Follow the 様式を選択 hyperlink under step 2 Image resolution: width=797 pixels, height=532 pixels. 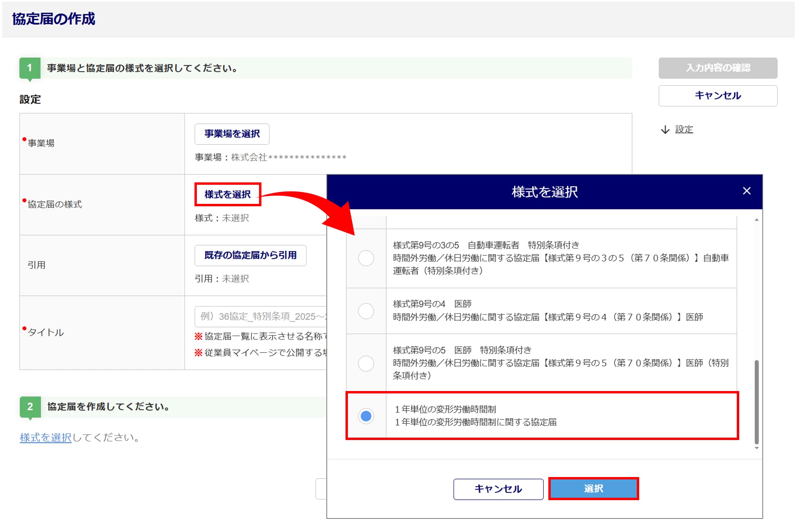tap(45, 438)
